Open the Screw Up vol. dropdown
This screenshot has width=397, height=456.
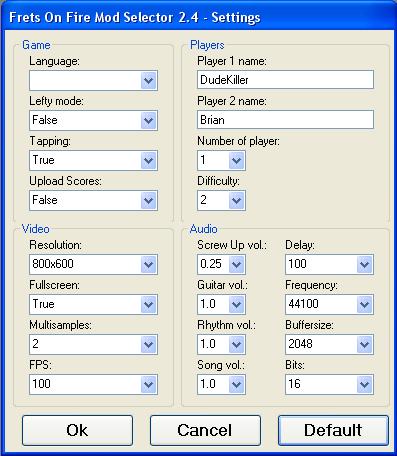coord(221,264)
